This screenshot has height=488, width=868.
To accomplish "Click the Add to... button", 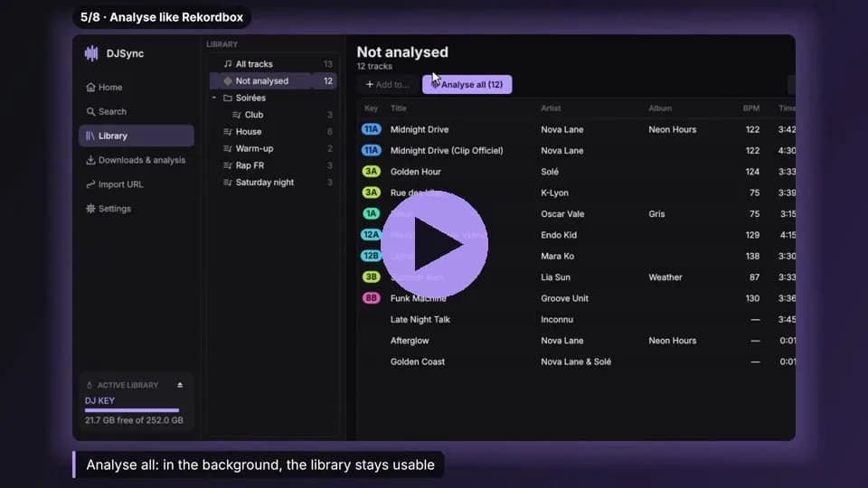I will (388, 84).
